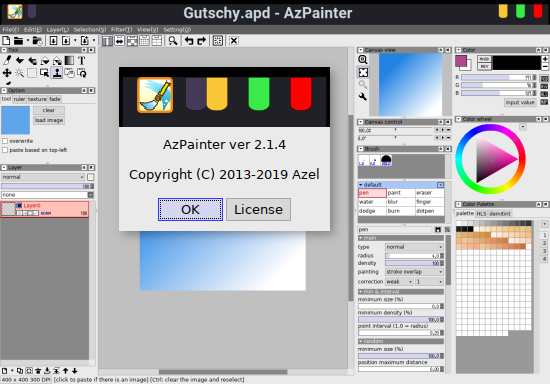
Task: Click the duplicate layer icon
Action: [x=20, y=371]
